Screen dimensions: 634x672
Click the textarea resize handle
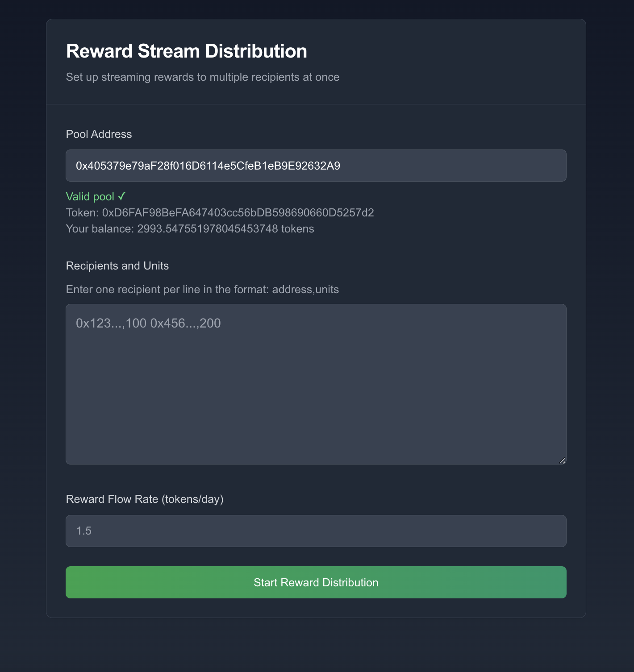click(563, 460)
